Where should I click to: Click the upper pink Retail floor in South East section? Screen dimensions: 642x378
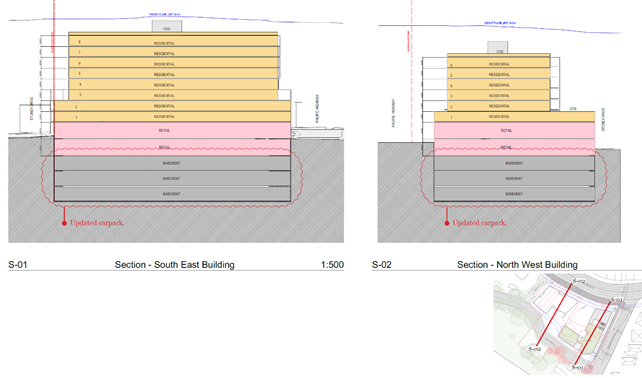point(172,130)
